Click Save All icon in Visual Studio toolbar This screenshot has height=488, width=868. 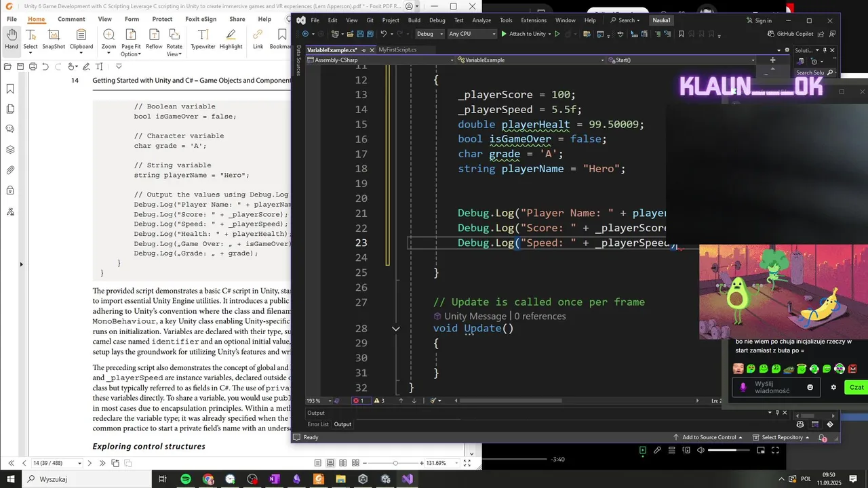click(370, 34)
